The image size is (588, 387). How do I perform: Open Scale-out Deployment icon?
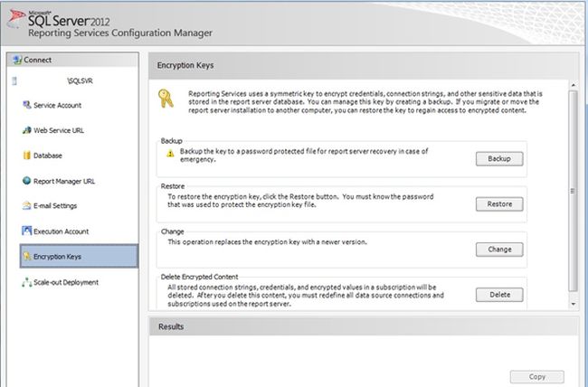(x=26, y=282)
